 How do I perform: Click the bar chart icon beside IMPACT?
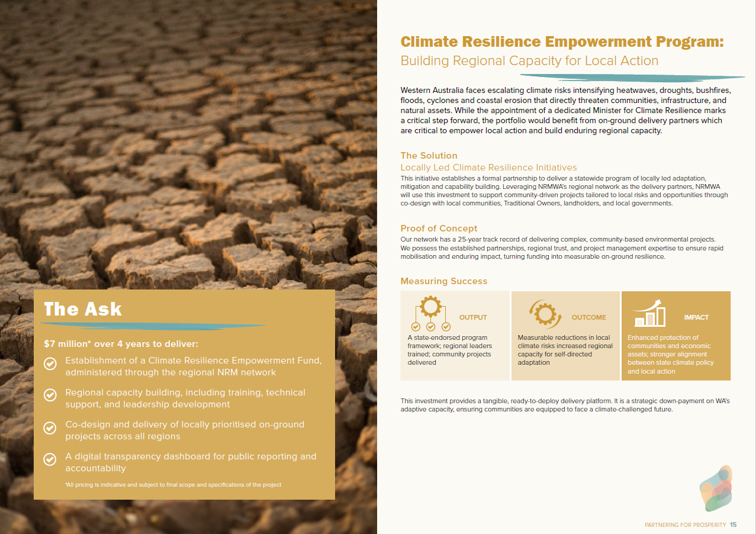(x=649, y=313)
